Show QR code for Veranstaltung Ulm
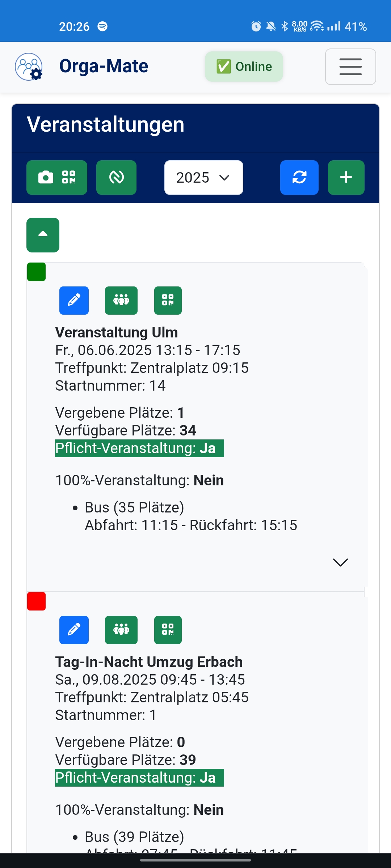391x868 pixels. click(x=168, y=301)
